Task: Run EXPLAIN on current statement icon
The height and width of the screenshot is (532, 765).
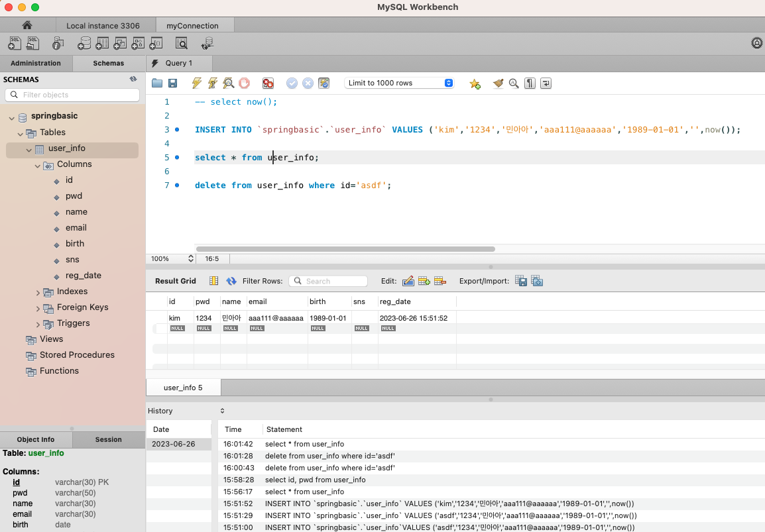Action: pos(228,83)
